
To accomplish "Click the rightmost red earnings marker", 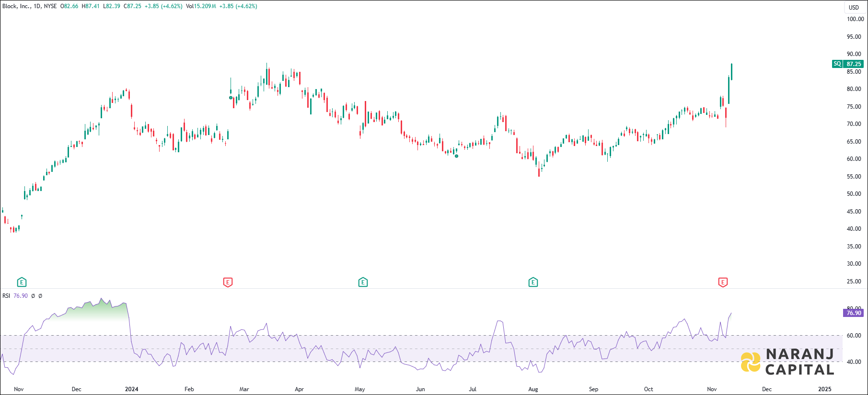I will tap(723, 282).
